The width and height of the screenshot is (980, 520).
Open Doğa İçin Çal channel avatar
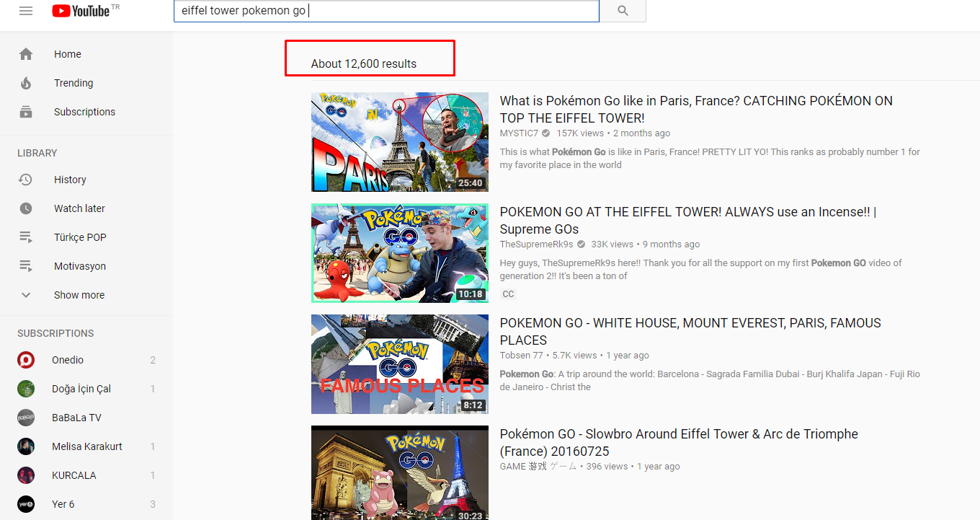click(26, 389)
